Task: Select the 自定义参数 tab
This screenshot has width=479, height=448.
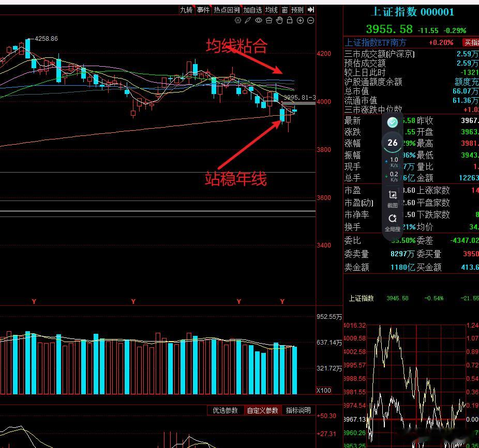Action: (x=262, y=410)
